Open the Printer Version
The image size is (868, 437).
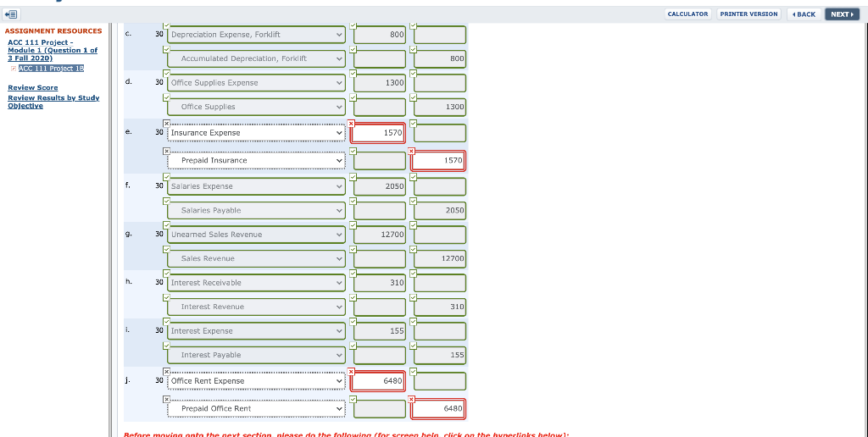748,14
